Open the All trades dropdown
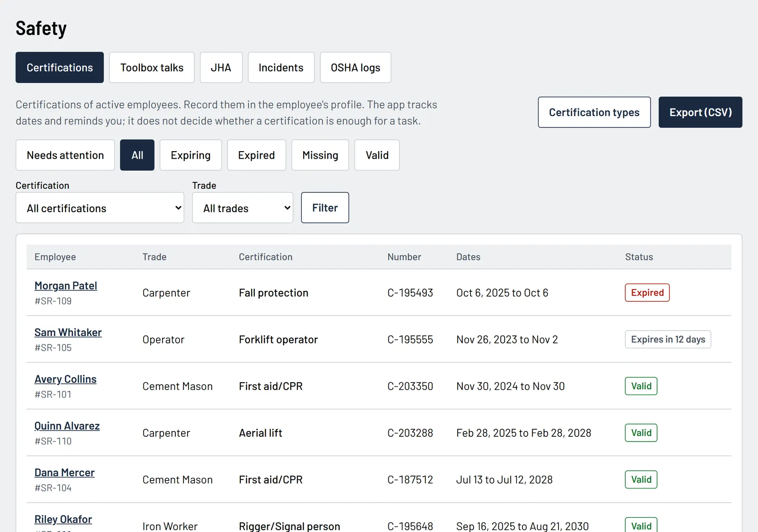 point(243,207)
